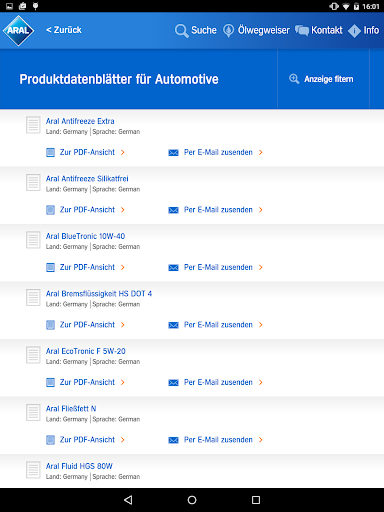Tap envelope icon for Aral BlueTronic 10W-40
Screen dimensions: 384x512
tap(173, 267)
